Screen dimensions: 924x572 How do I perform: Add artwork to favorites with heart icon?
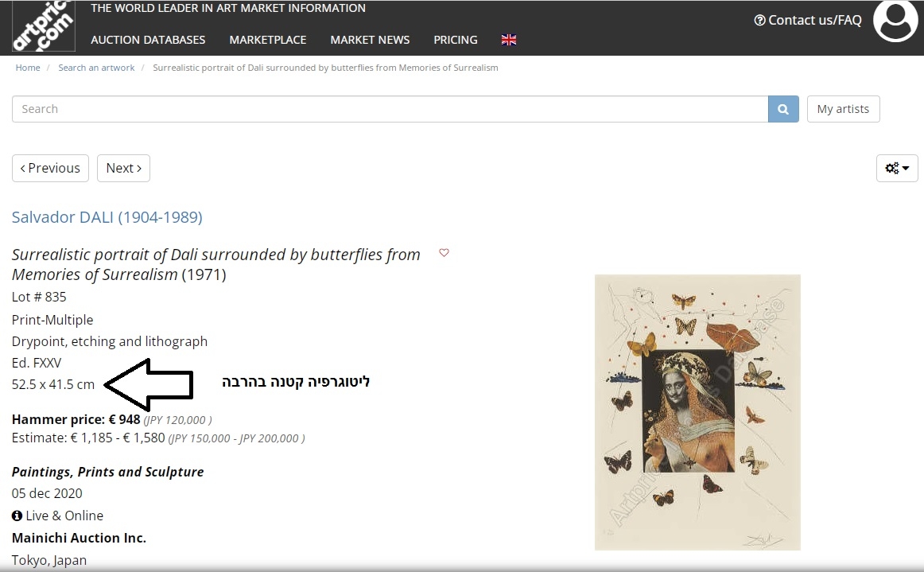point(444,252)
